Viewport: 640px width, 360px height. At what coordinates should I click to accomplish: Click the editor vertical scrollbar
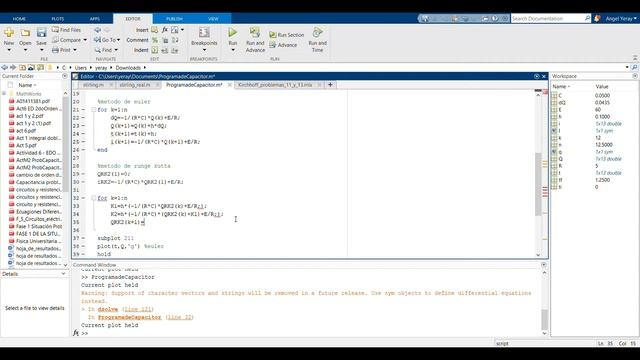click(x=538, y=184)
